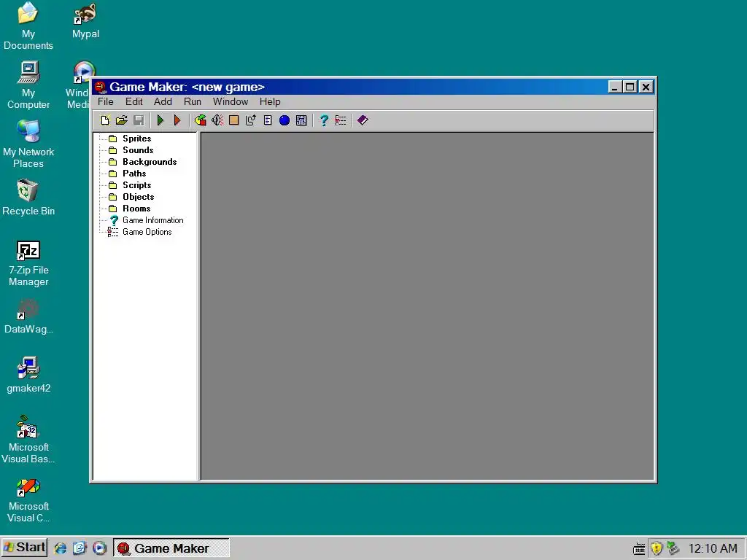
Task: Select the Scripts folder in tree
Action: pos(136,185)
